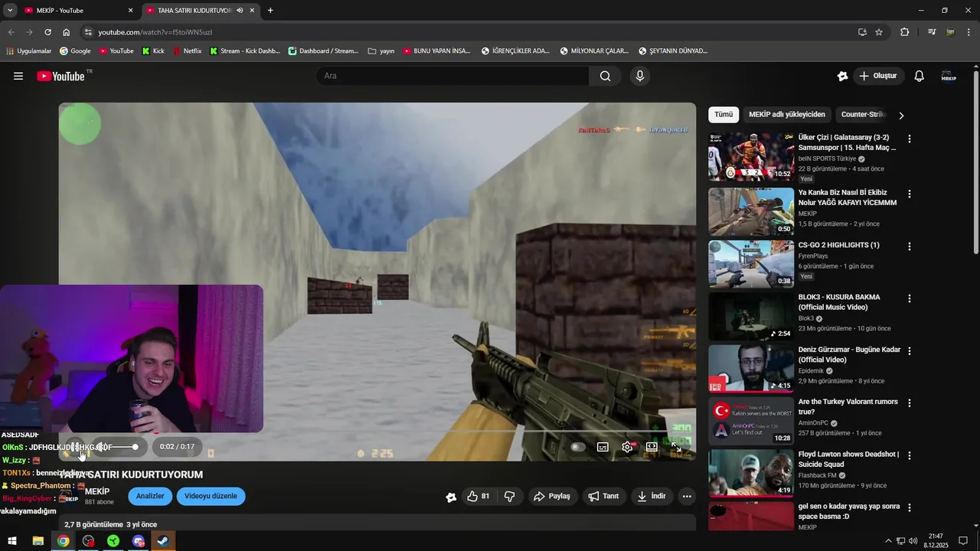Open Are the Turkey Valorant rumors title
This screenshot has height=551, width=980.
point(848,406)
